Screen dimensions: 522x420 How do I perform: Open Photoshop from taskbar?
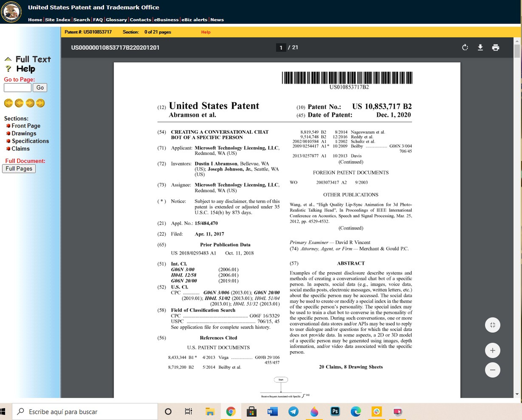(x=335, y=412)
